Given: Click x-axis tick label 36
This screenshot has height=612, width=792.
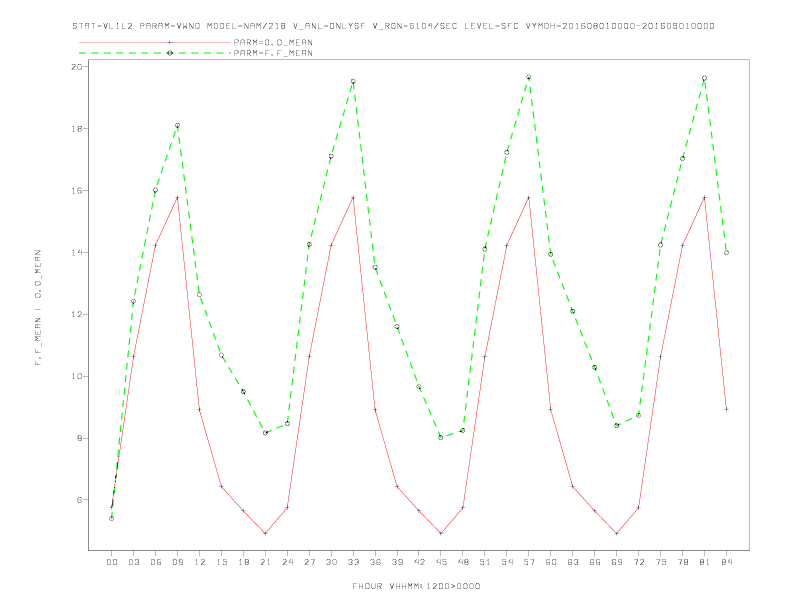Looking at the screenshot, I should [x=375, y=562].
